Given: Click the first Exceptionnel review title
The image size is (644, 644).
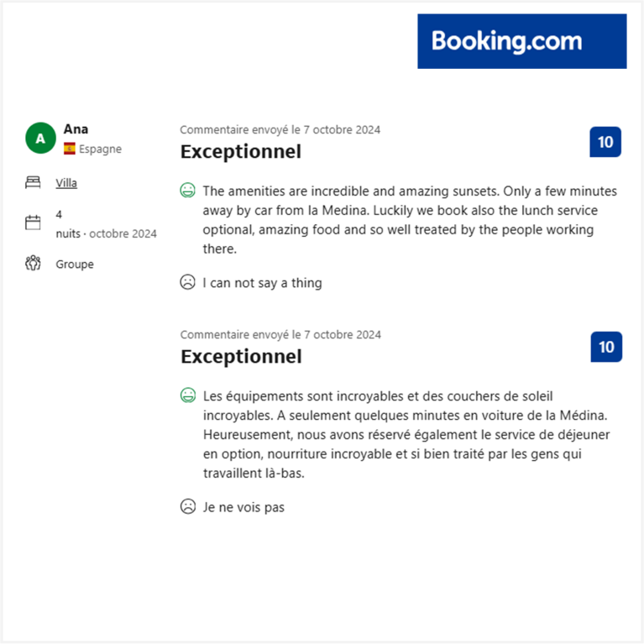Looking at the screenshot, I should click(x=241, y=151).
